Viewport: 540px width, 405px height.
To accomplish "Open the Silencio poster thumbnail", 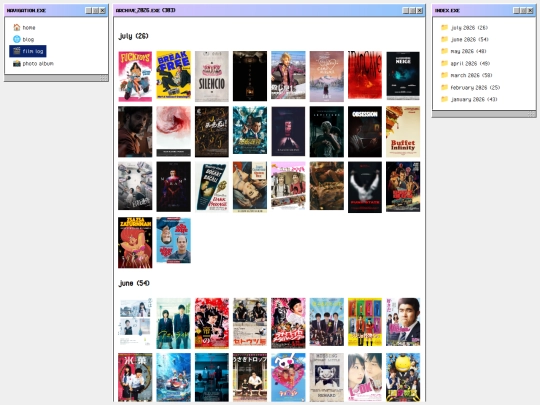I will 212,76.
